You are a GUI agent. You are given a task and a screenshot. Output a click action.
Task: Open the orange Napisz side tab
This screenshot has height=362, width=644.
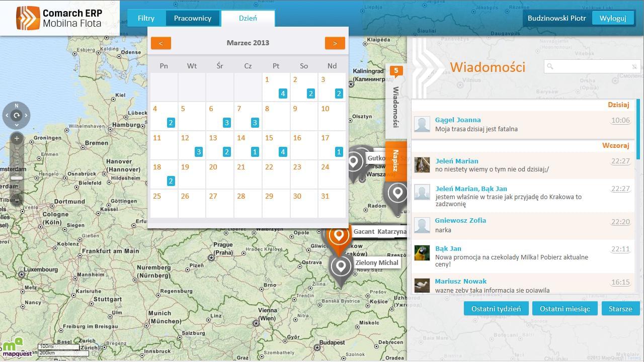[x=395, y=161]
